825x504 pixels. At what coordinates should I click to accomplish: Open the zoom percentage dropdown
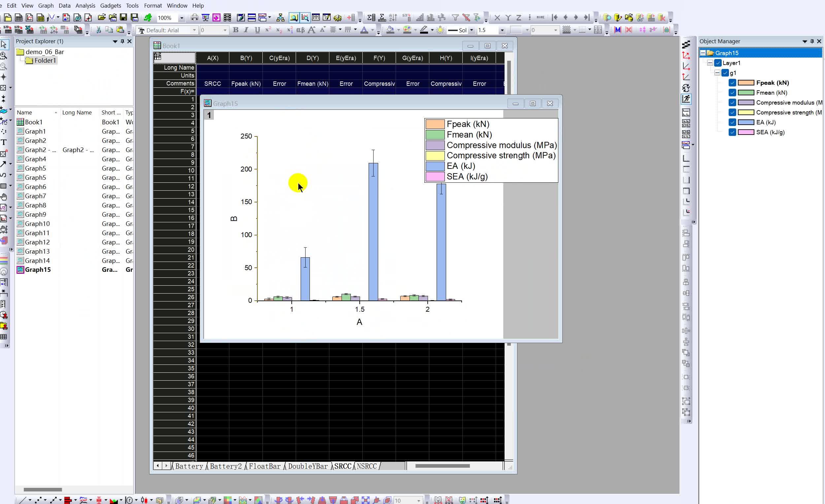click(x=182, y=18)
